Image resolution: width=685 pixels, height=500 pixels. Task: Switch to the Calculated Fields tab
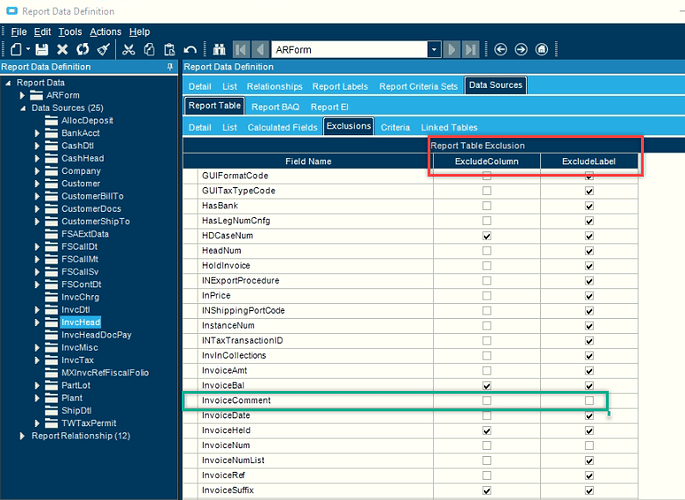coord(281,127)
